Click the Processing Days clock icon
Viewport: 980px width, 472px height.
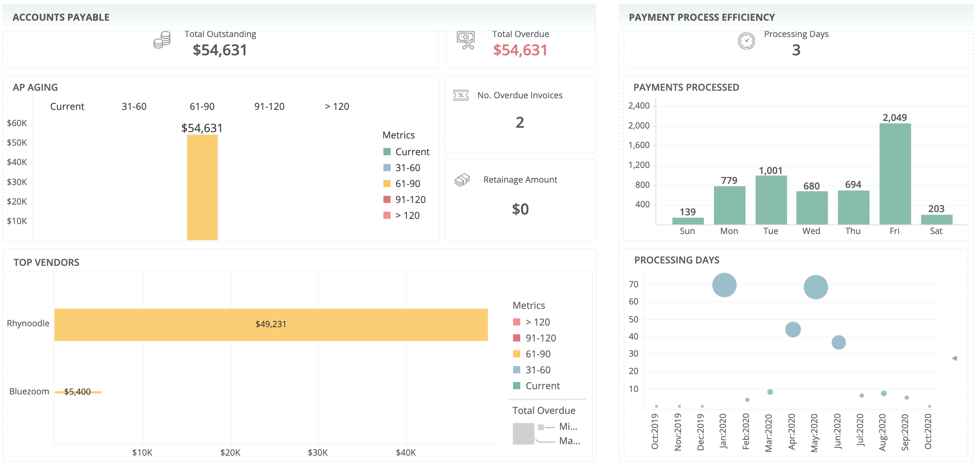point(747,41)
